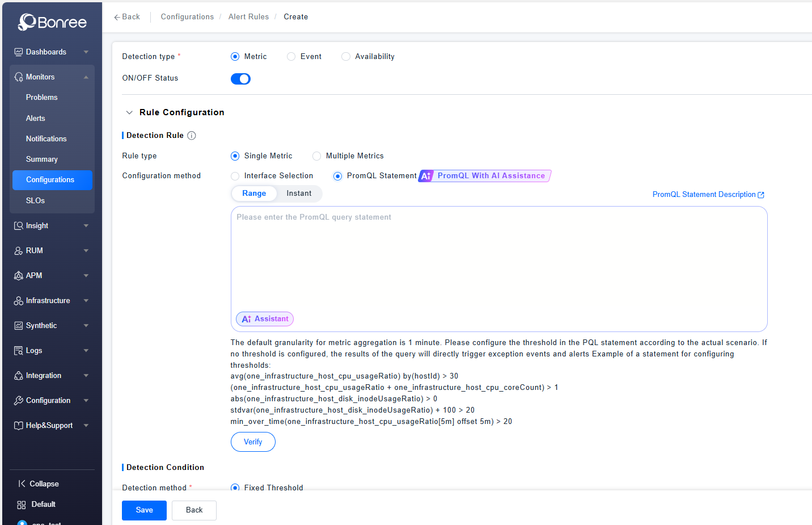
Task: Click the AI Assistant sparkle button
Action: [x=264, y=319]
